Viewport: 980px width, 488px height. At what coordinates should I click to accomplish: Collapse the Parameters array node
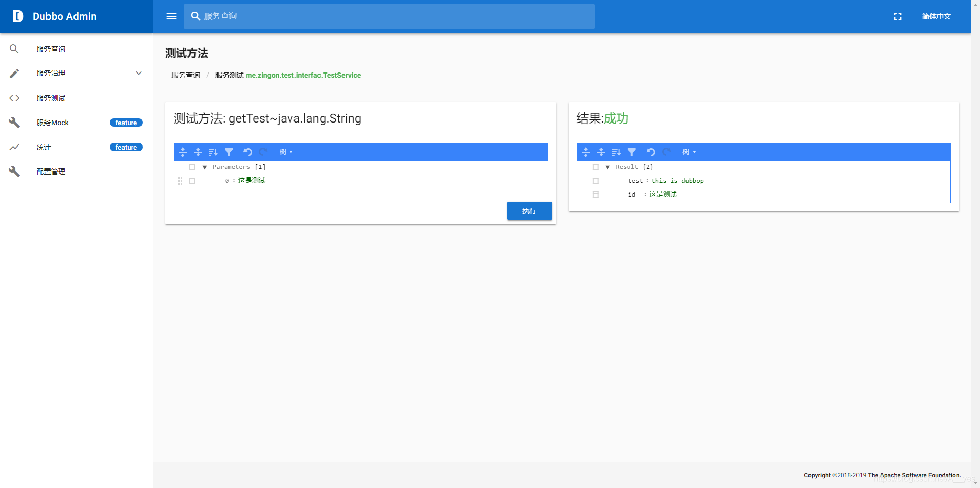205,167
